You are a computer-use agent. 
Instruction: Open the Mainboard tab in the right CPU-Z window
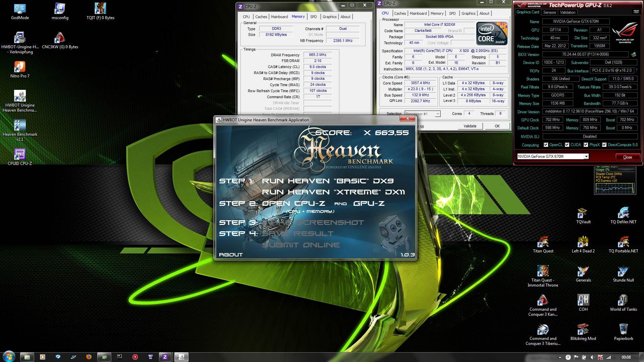click(418, 13)
